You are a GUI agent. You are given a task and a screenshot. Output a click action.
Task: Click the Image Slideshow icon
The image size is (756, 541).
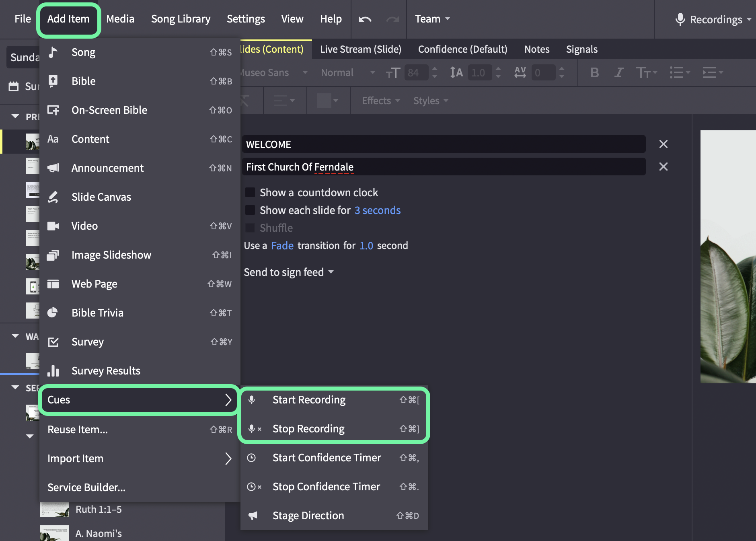pos(53,255)
